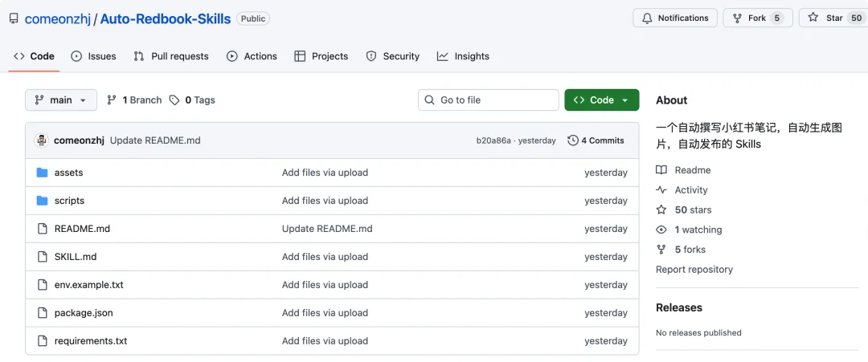This screenshot has height=362, width=868.
Task: Expand the main branch dropdown
Action: pos(61,100)
